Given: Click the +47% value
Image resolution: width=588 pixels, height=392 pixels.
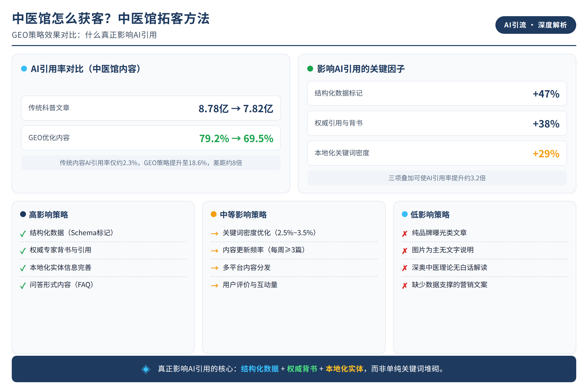Looking at the screenshot, I should click(x=546, y=94).
